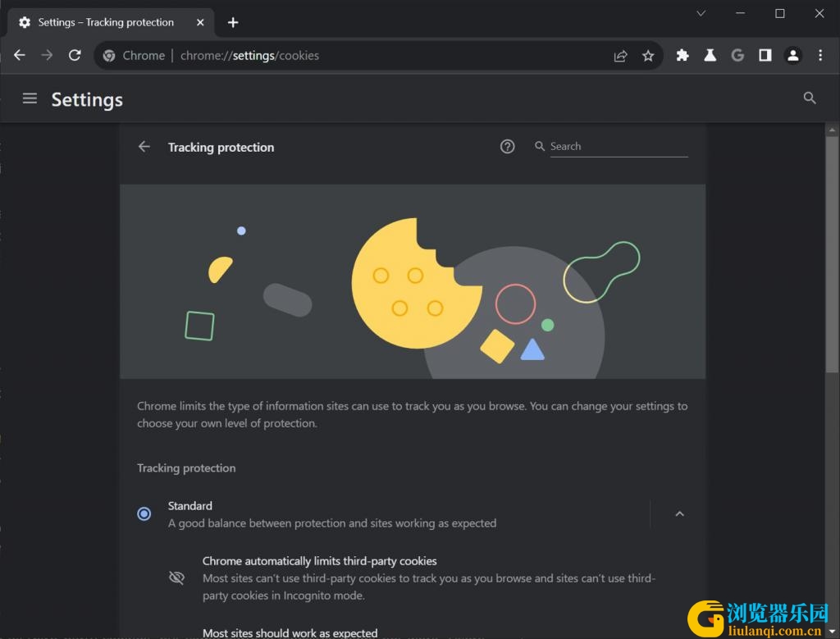Toggle the browser side panel

(765, 55)
